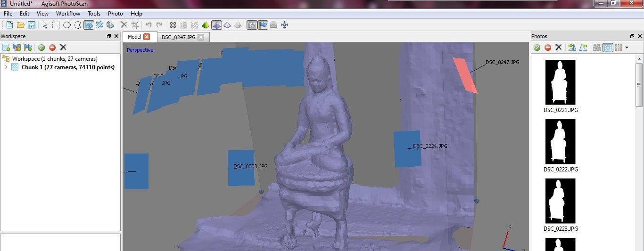Select Workspace root tree item

(55, 59)
